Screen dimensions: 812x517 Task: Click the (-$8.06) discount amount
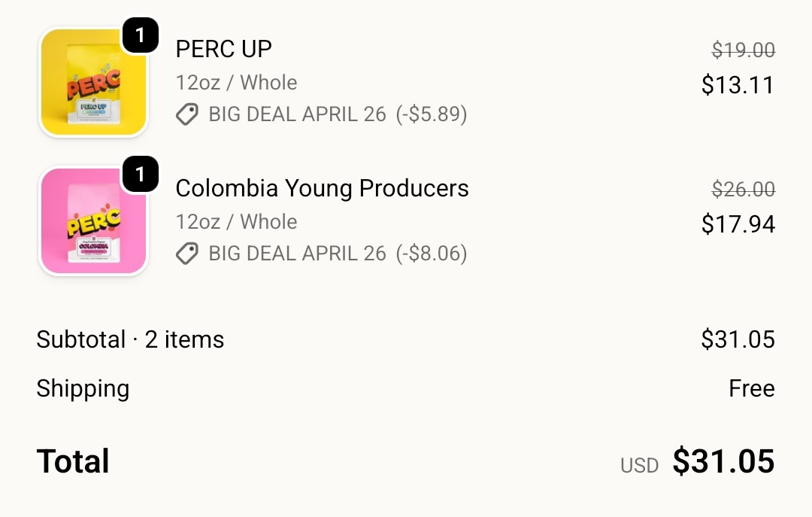click(x=432, y=254)
